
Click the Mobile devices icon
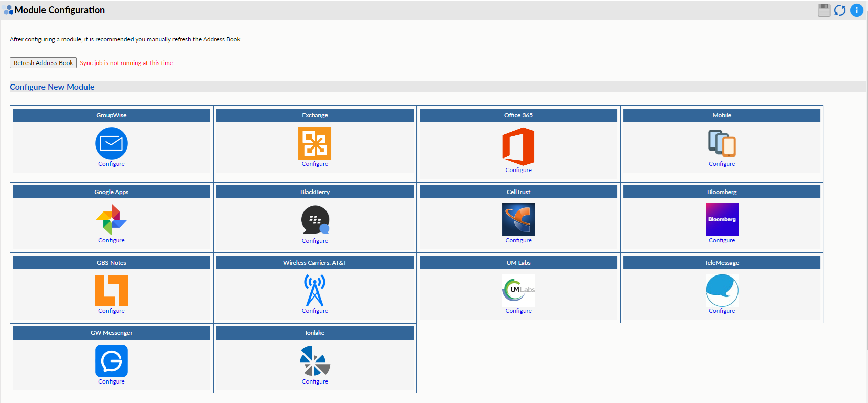click(722, 143)
